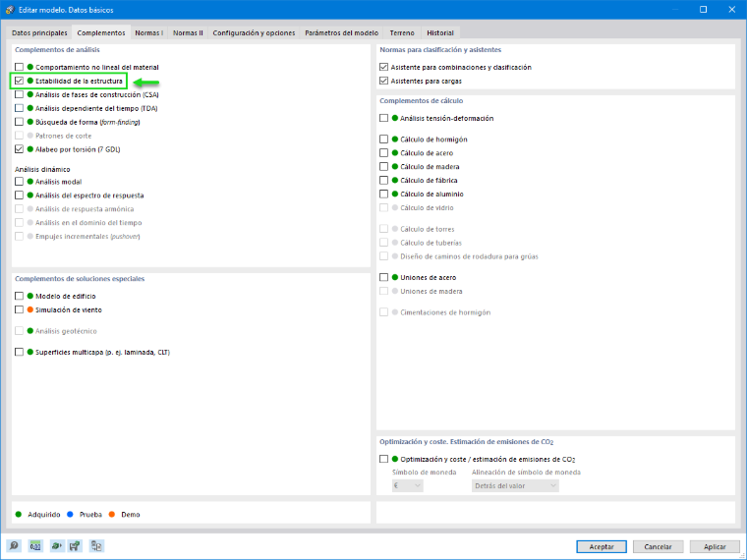Enable Modelo de edificio checkbox
Viewport: 747px width, 560px height.
19,296
